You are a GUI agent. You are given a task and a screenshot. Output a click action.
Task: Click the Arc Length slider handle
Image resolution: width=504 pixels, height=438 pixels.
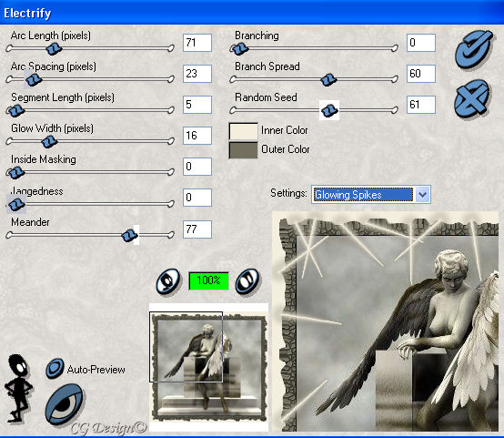[x=54, y=49]
